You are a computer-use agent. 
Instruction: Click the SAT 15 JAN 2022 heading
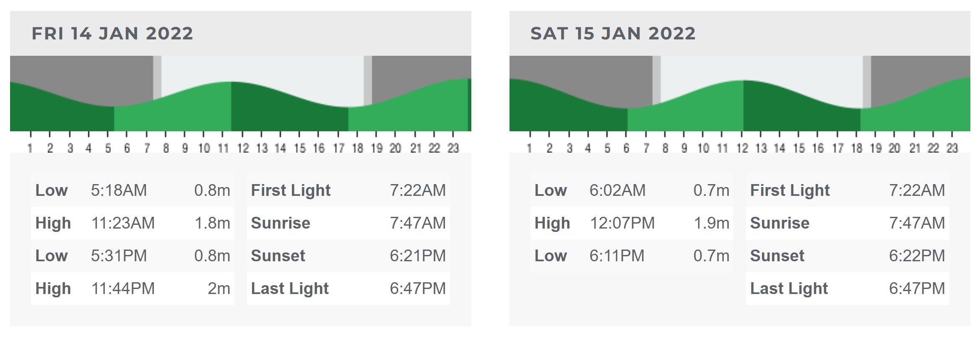coord(613,34)
